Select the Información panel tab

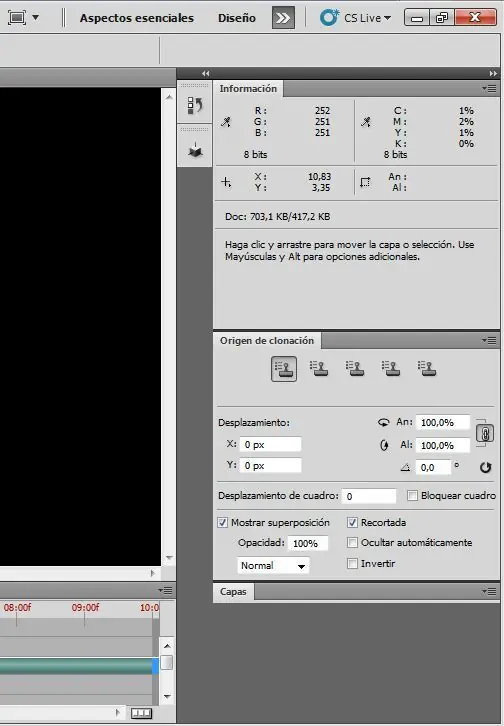click(x=248, y=88)
